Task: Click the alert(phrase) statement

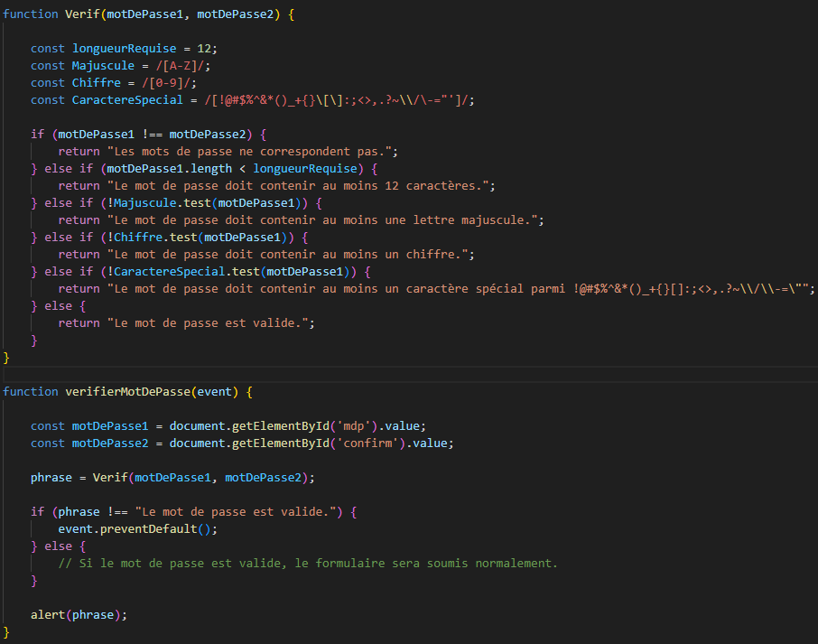Action: coord(79,614)
